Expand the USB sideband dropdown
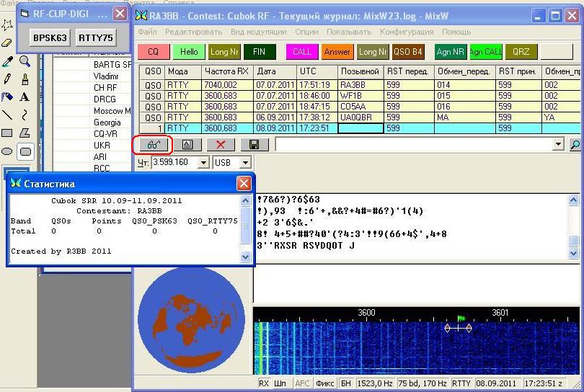Image resolution: width=584 pixels, height=392 pixels. coord(244,163)
